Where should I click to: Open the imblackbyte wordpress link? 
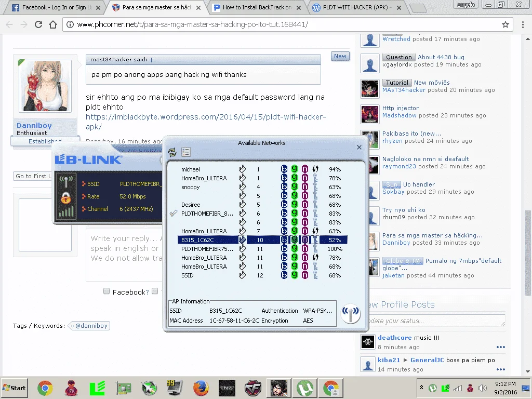coord(206,122)
